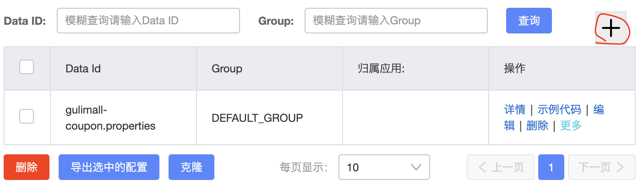Check the gulimall-coupon.properties row checkbox
This screenshot has width=644, height=196.
27,116
